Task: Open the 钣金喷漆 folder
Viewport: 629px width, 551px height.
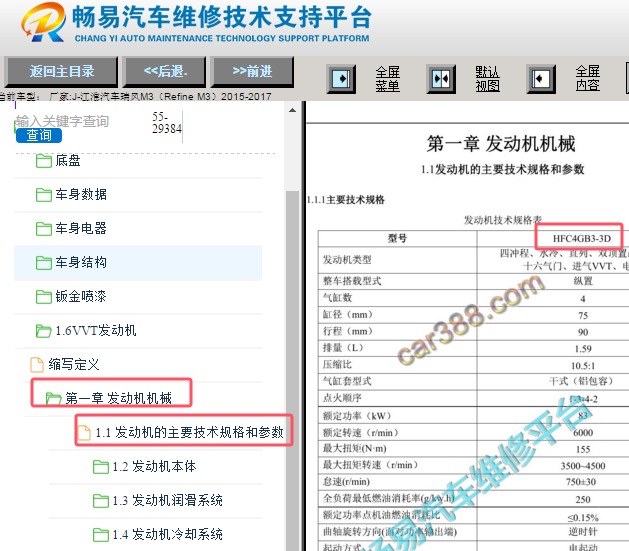Action: [x=81, y=297]
